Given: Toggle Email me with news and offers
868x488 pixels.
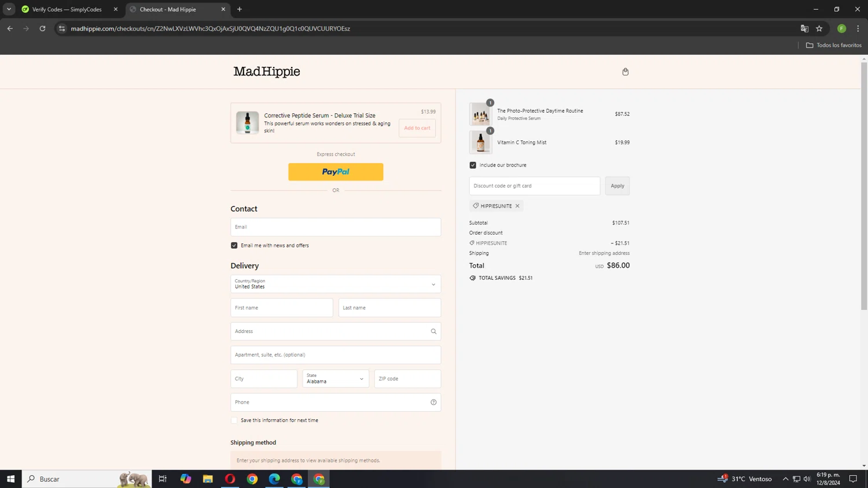Looking at the screenshot, I should tap(234, 245).
